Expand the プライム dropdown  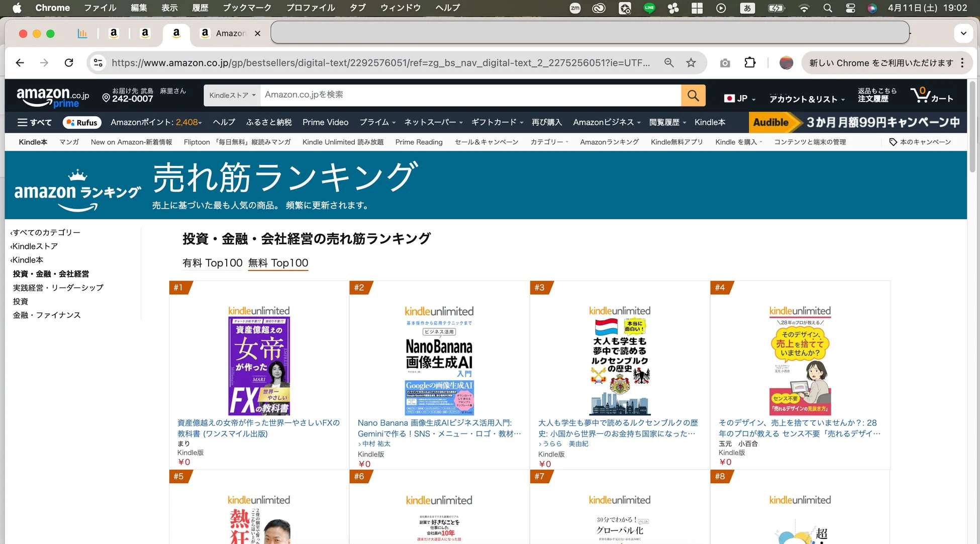[x=377, y=122]
